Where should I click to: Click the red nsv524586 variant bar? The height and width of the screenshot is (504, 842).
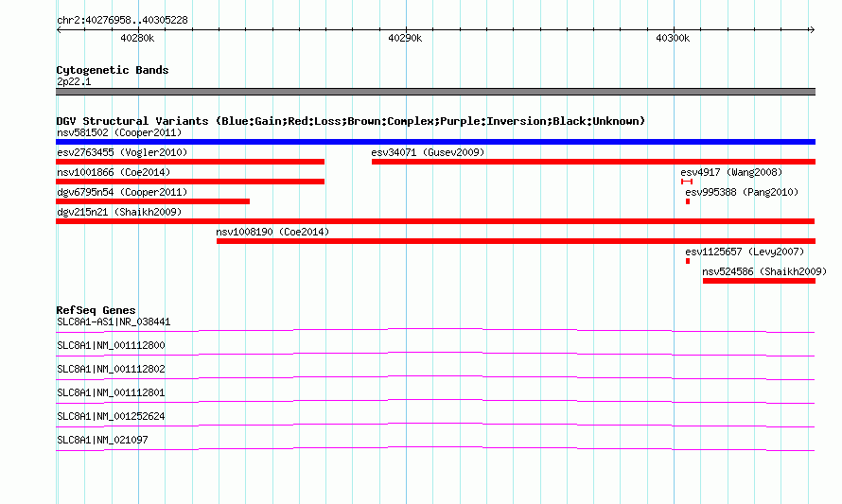(x=760, y=281)
